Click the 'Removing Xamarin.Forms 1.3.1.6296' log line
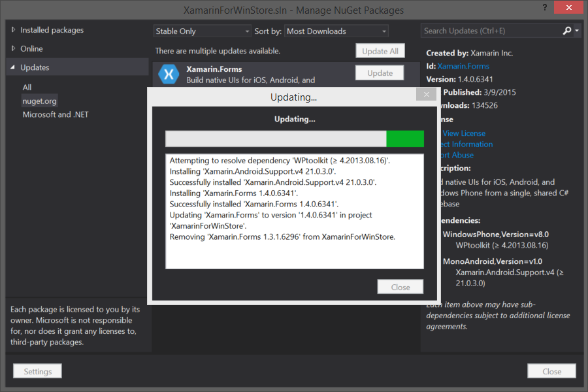The image size is (588, 392). tap(282, 237)
